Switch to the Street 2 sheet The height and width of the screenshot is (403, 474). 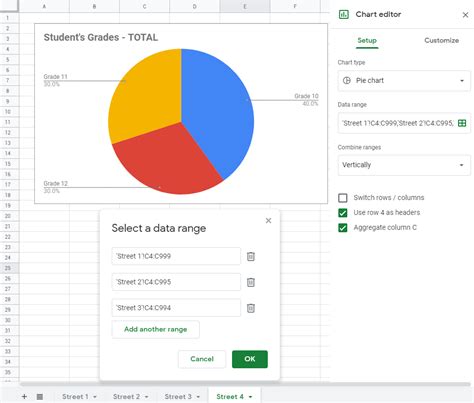point(126,397)
